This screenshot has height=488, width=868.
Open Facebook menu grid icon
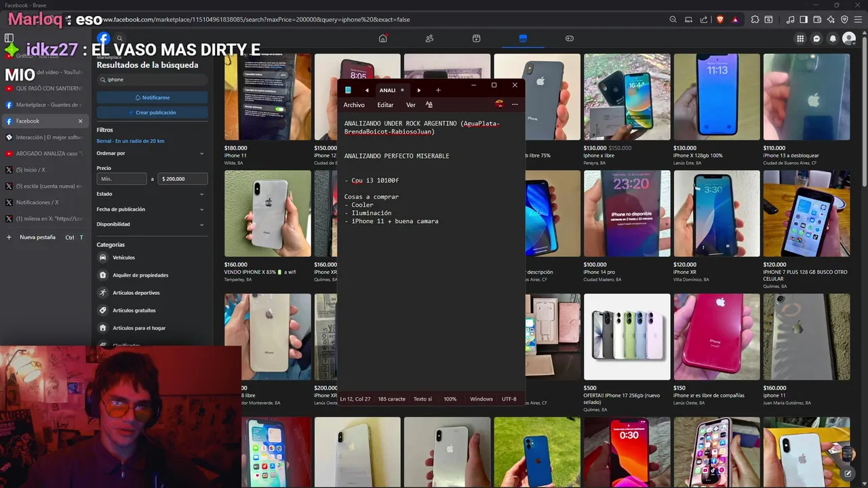click(800, 39)
